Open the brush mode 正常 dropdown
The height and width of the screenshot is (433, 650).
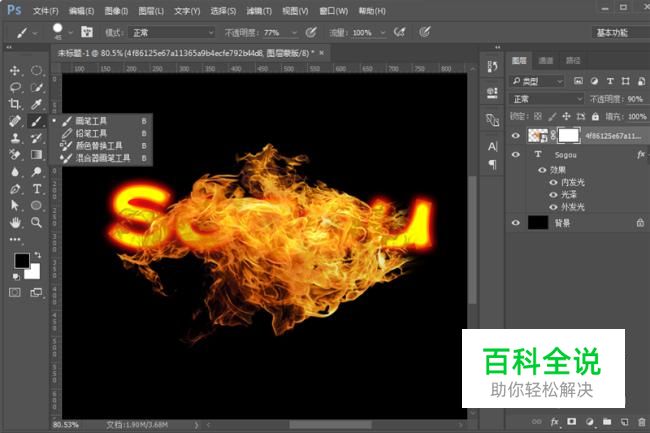(x=172, y=32)
